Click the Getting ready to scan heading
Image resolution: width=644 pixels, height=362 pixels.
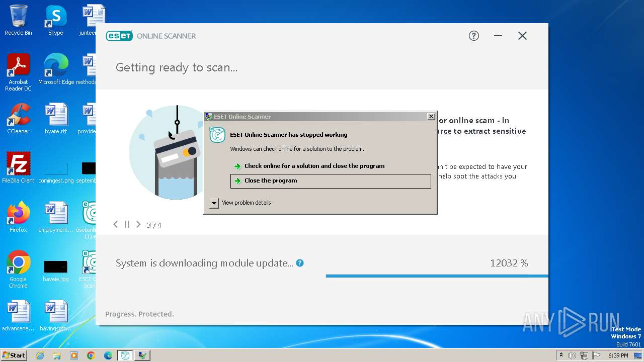point(177,67)
